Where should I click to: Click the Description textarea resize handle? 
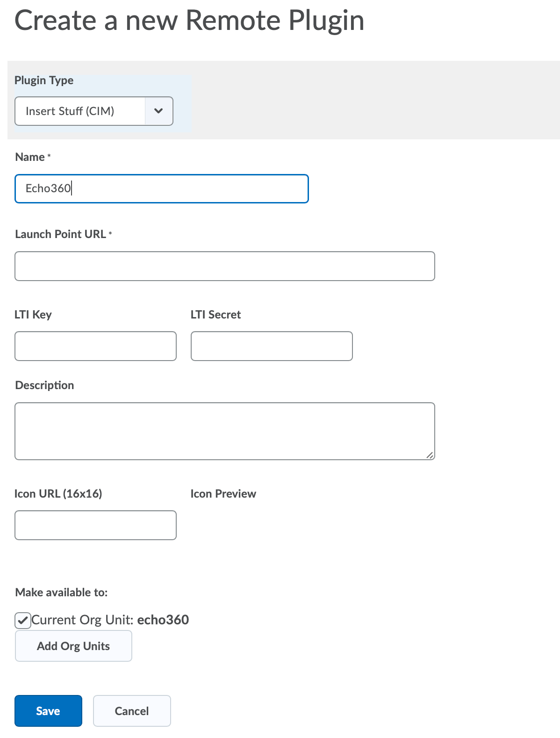pyautogui.click(x=430, y=455)
